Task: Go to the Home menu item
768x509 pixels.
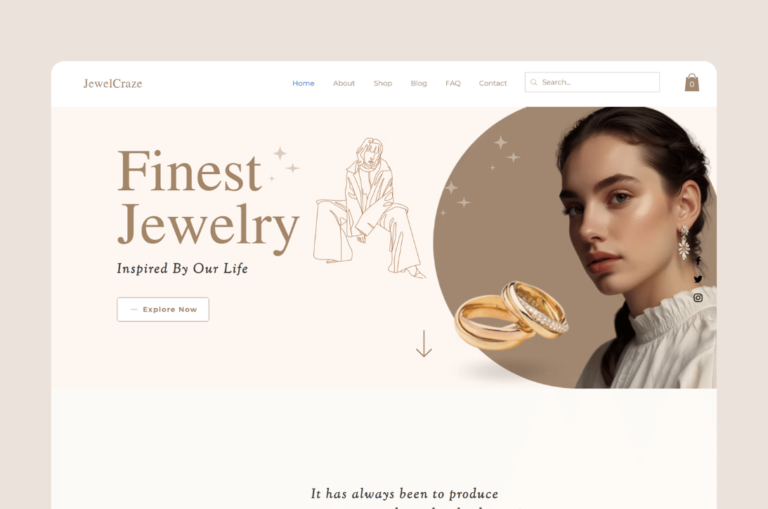Action: (303, 83)
